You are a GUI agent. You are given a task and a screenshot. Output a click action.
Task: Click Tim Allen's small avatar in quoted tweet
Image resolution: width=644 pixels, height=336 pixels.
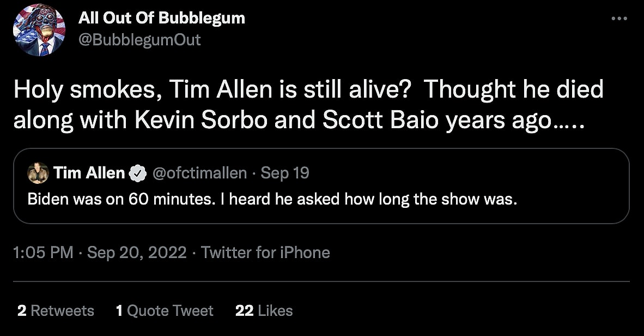pos(38,173)
